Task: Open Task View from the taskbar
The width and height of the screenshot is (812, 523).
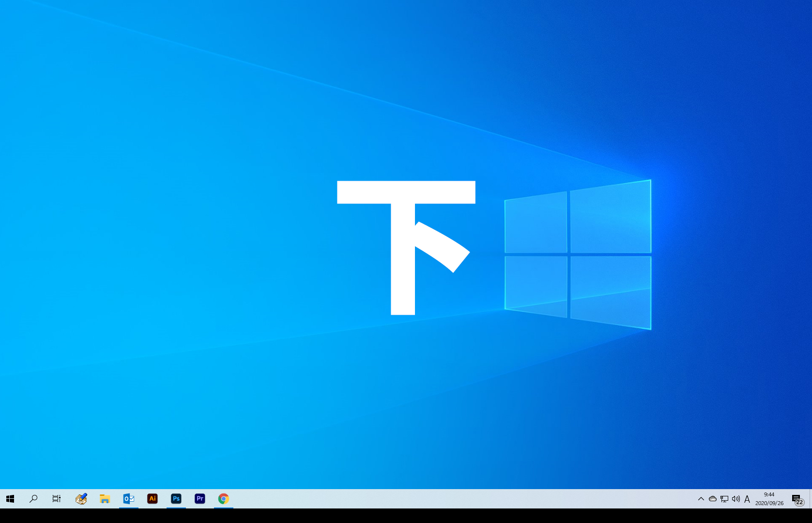Action: (x=56, y=499)
